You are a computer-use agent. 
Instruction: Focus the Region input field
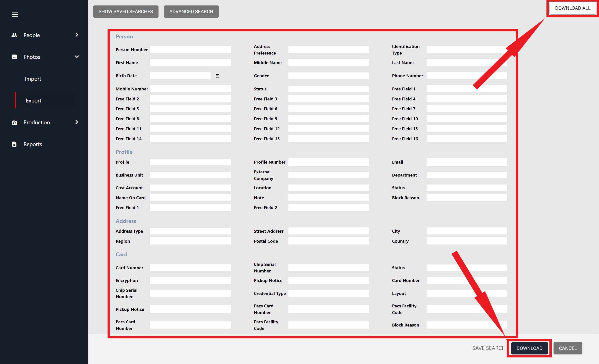point(190,241)
